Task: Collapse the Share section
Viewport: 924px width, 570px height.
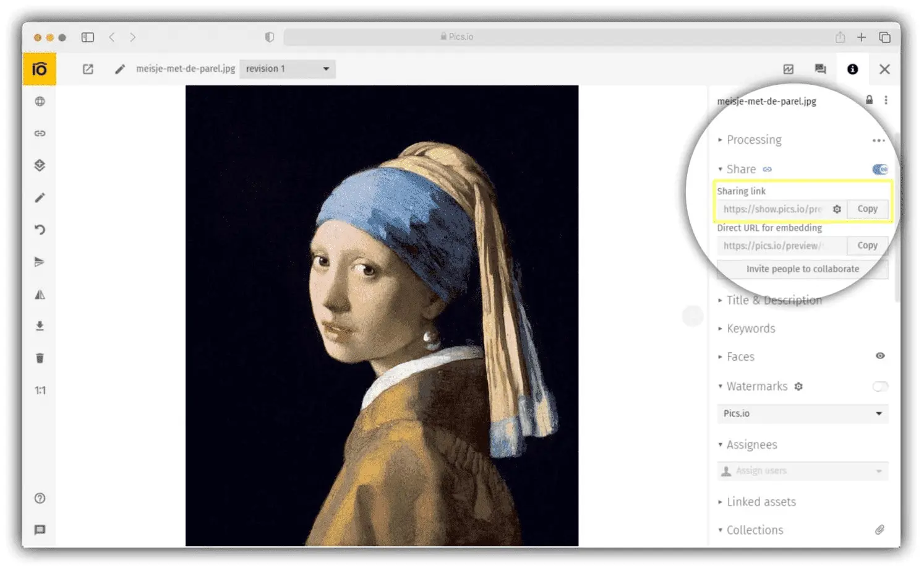Action: click(x=737, y=170)
